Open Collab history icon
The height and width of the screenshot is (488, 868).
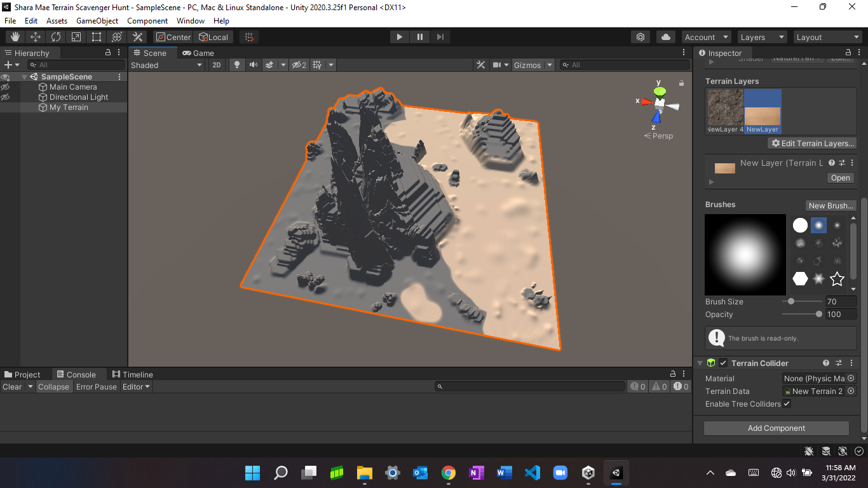coord(641,37)
